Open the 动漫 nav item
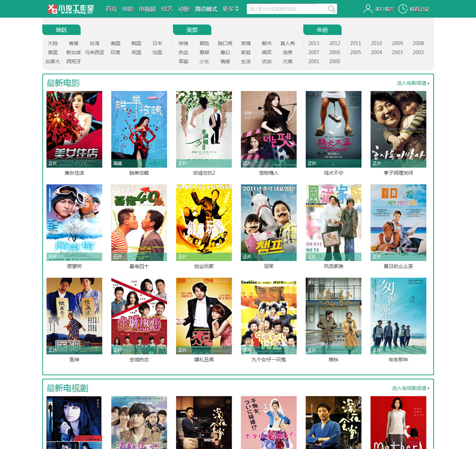The height and width of the screenshot is (449, 476). point(184,9)
